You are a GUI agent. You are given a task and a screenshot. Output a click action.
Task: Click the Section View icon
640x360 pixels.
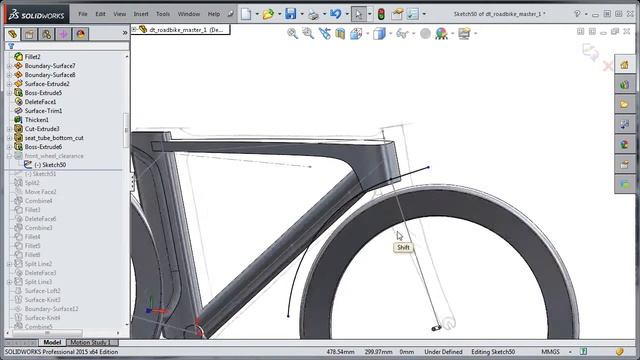coord(340,33)
